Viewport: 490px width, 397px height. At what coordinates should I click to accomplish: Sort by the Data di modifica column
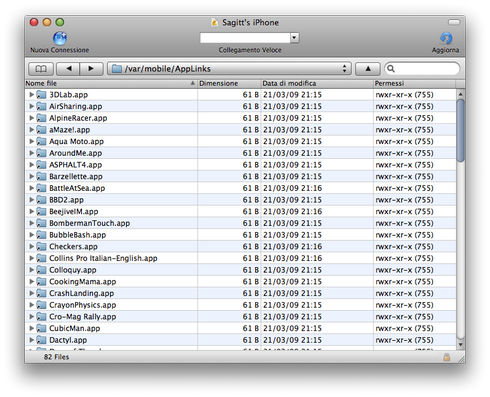317,83
